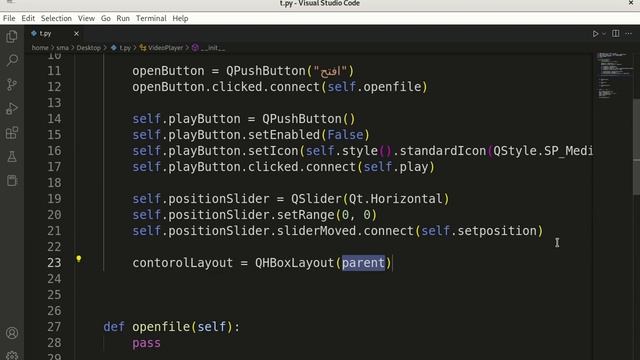Open the Run menu
Screen dimensions: 640x360
[x=123, y=18]
